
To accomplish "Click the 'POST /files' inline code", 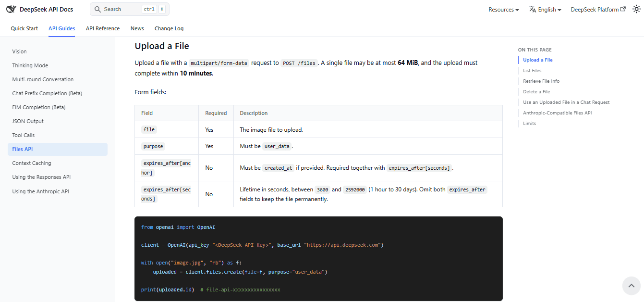I will coord(299,63).
